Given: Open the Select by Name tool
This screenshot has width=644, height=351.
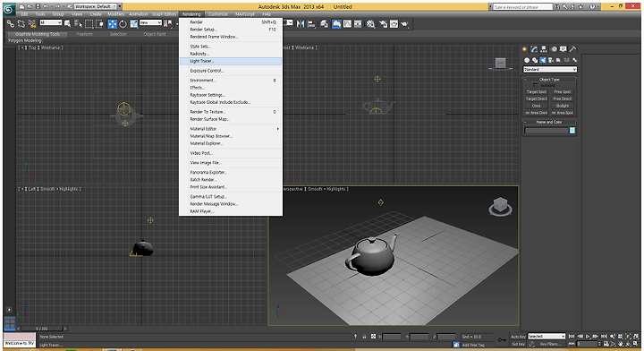Looking at the screenshot, I should (78, 24).
